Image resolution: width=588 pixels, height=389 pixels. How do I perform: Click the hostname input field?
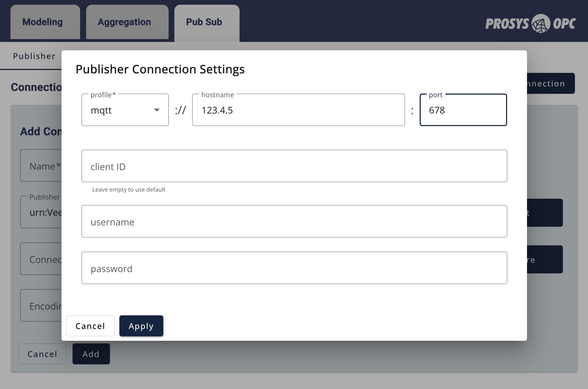[298, 110]
